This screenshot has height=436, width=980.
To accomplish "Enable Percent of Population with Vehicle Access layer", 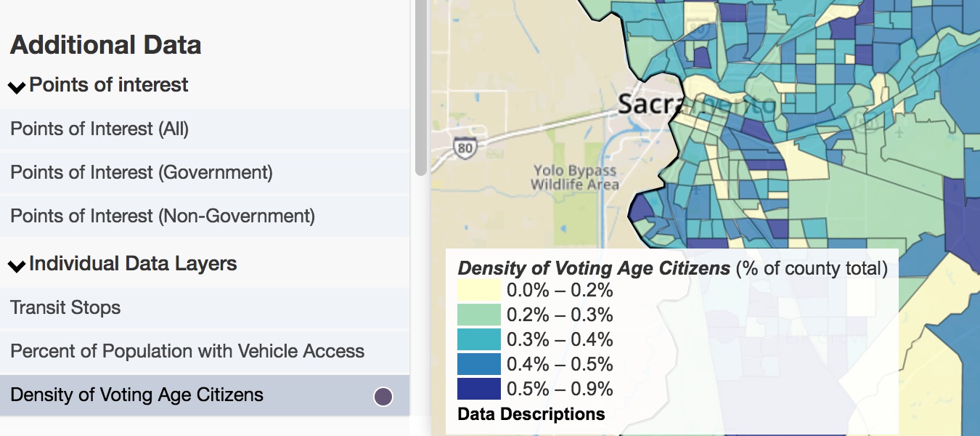I will click(187, 351).
